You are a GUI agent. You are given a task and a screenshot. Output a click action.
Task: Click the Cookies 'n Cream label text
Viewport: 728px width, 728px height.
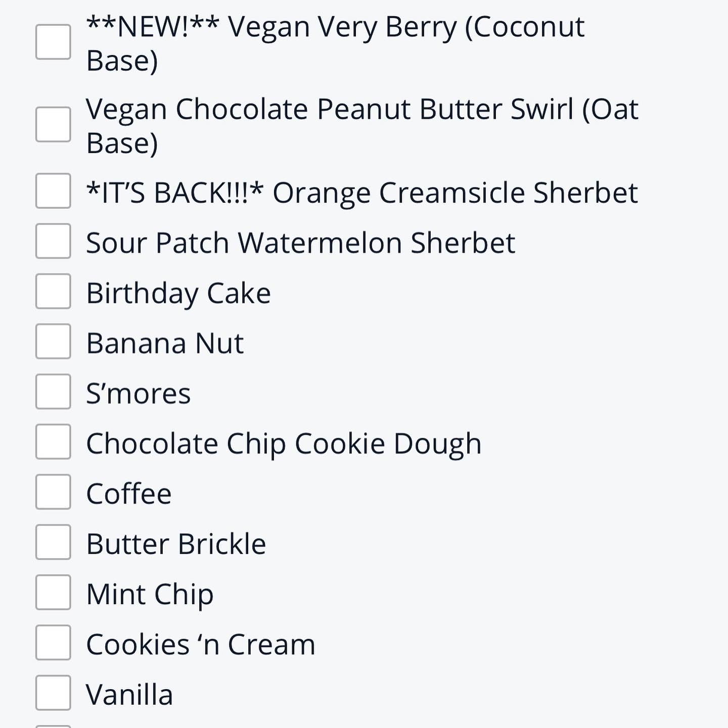pos(200,645)
